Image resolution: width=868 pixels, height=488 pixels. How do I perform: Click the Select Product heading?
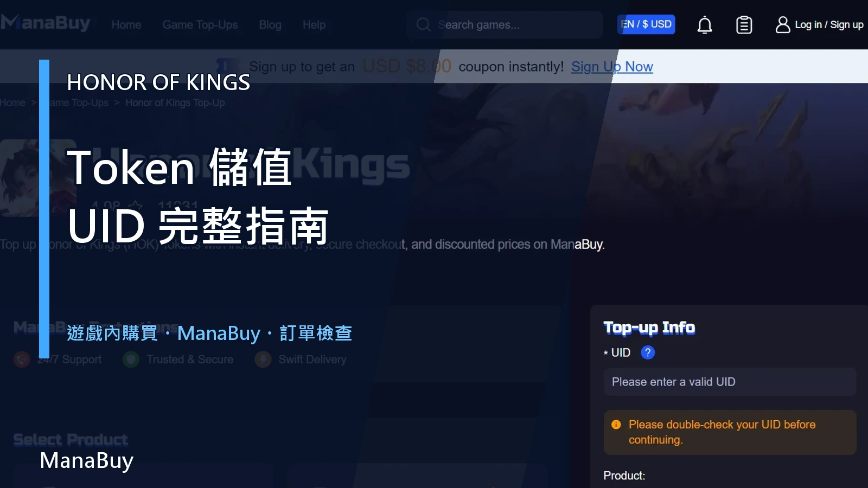pyautogui.click(x=71, y=439)
